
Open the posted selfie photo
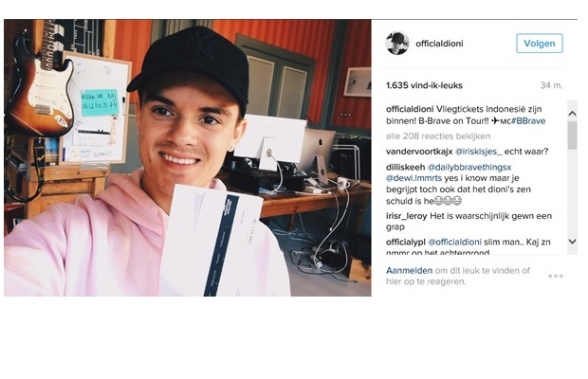188,157
